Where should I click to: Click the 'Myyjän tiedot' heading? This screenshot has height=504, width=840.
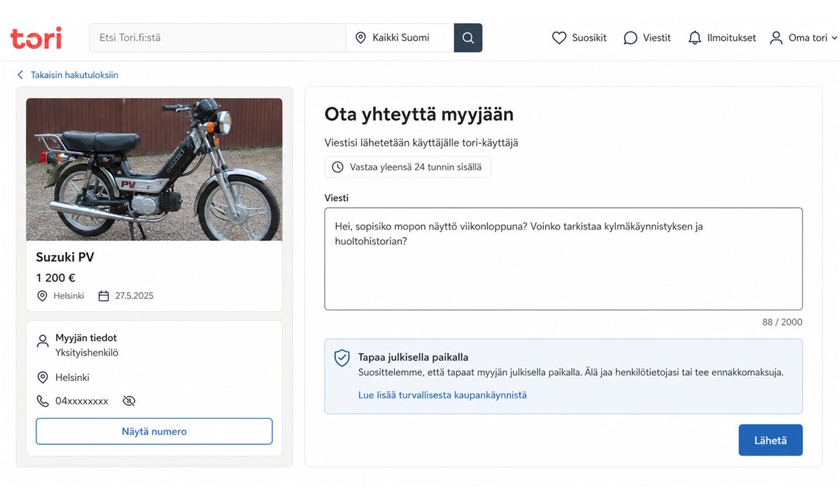point(86,338)
